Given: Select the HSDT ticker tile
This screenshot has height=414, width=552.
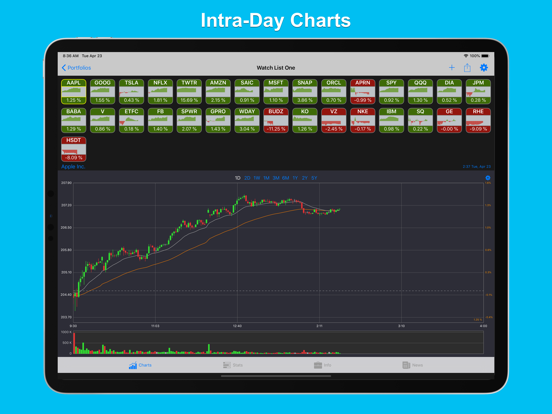Looking at the screenshot, I should coord(74,149).
